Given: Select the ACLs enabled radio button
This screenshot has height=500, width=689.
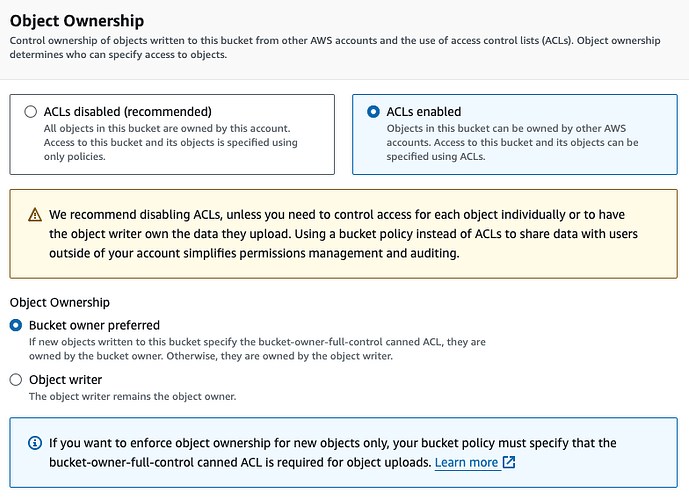Looking at the screenshot, I should [373, 112].
